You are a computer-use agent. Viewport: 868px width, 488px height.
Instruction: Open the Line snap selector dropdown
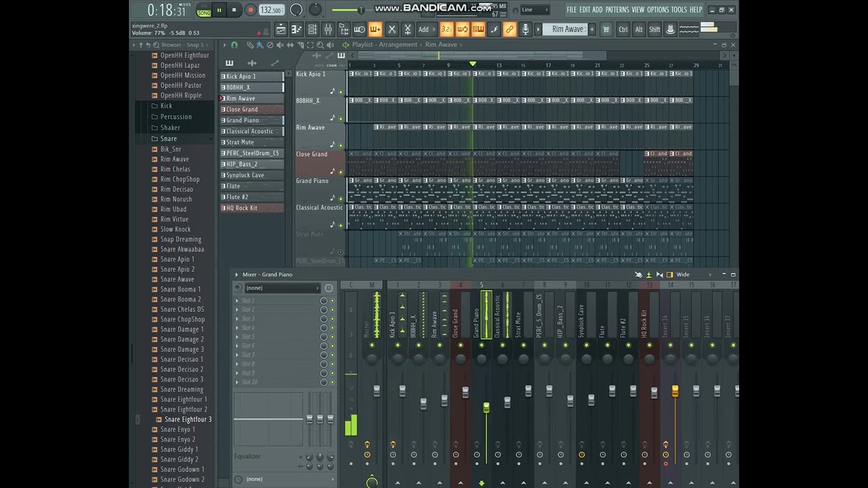pyautogui.click(x=535, y=9)
